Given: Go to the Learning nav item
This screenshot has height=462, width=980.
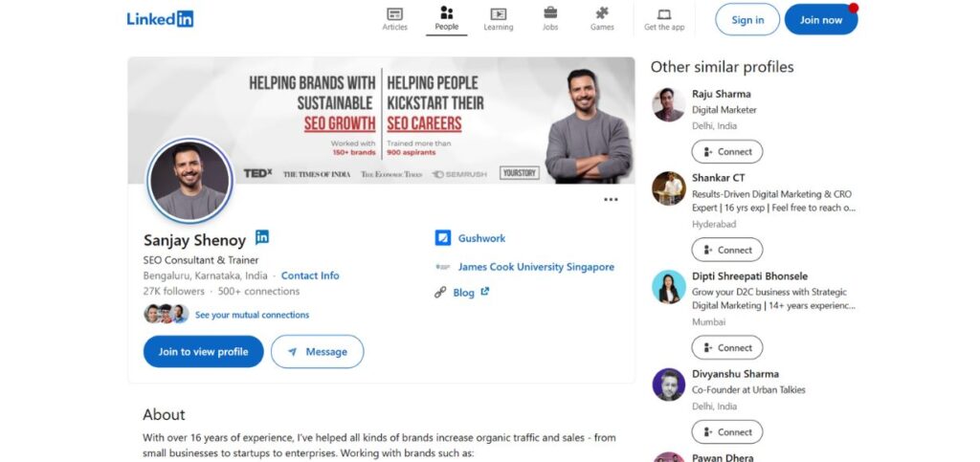Looking at the screenshot, I should click(x=498, y=19).
